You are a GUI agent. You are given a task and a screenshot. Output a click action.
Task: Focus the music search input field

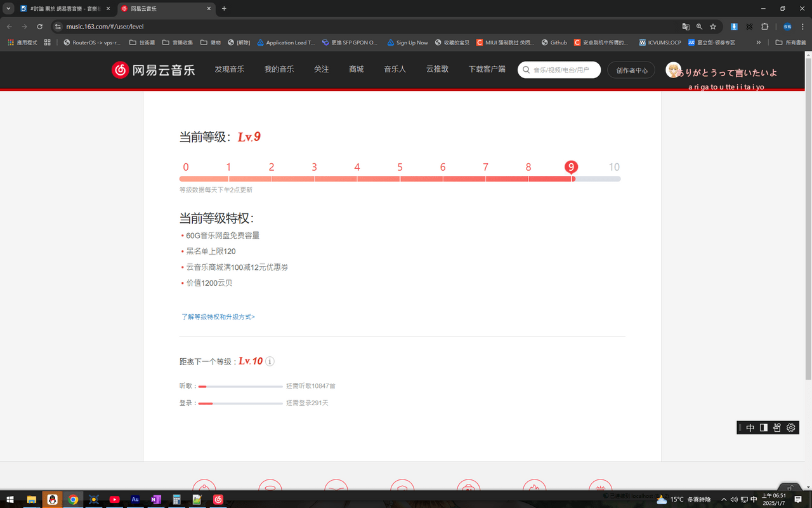(x=559, y=70)
